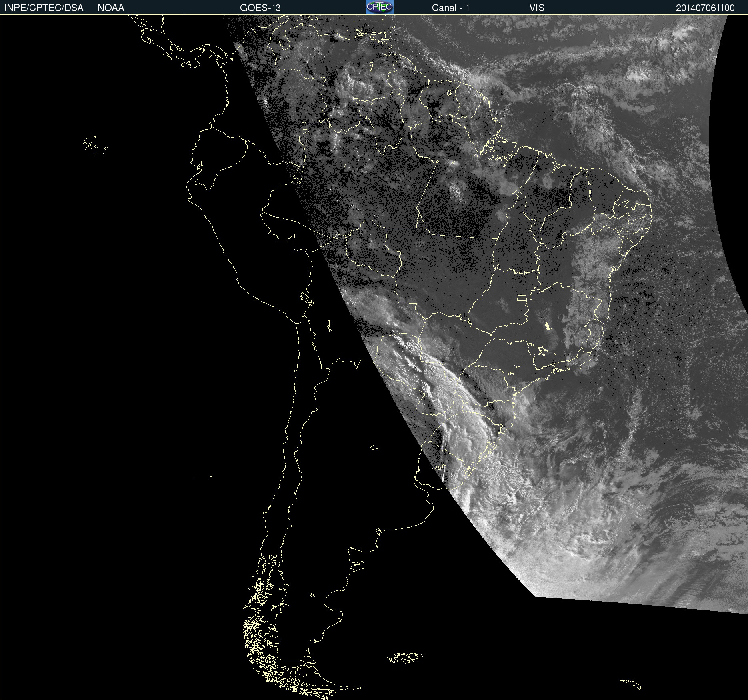Select the INPE/CPTEC/DSA header label
The height and width of the screenshot is (700, 748).
[44, 8]
